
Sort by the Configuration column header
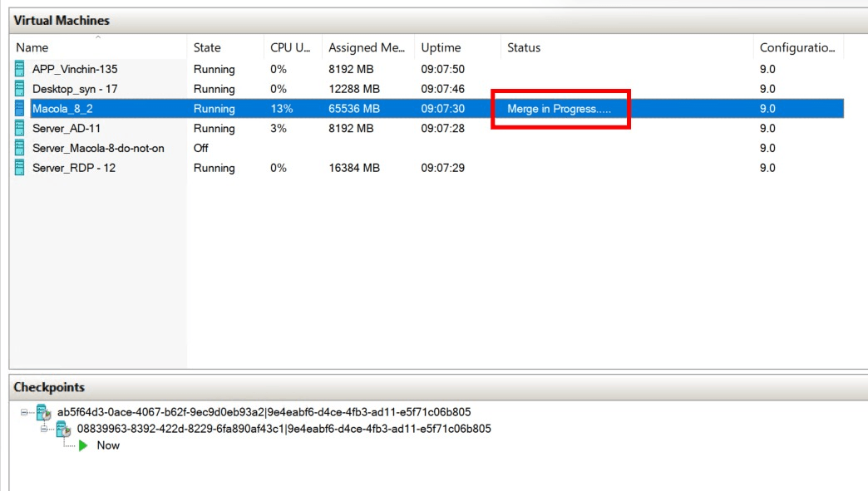pos(798,47)
